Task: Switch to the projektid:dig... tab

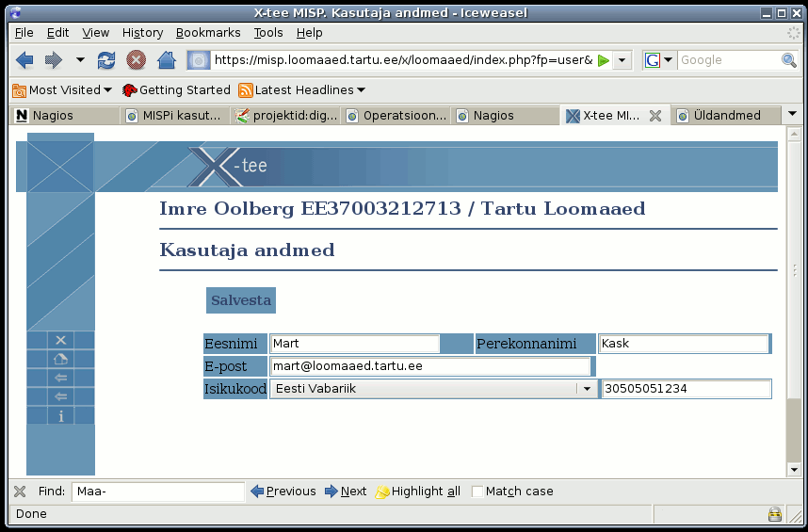Action: 286,116
